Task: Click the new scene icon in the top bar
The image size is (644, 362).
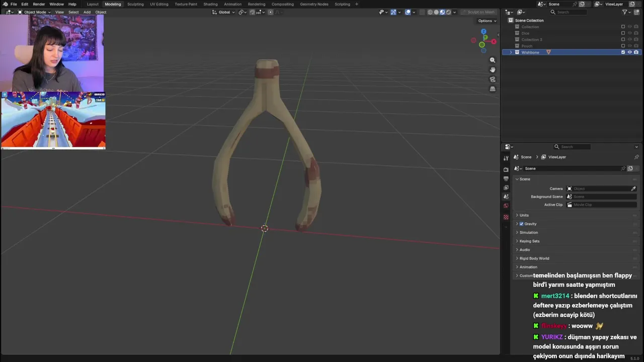Action: [582, 4]
